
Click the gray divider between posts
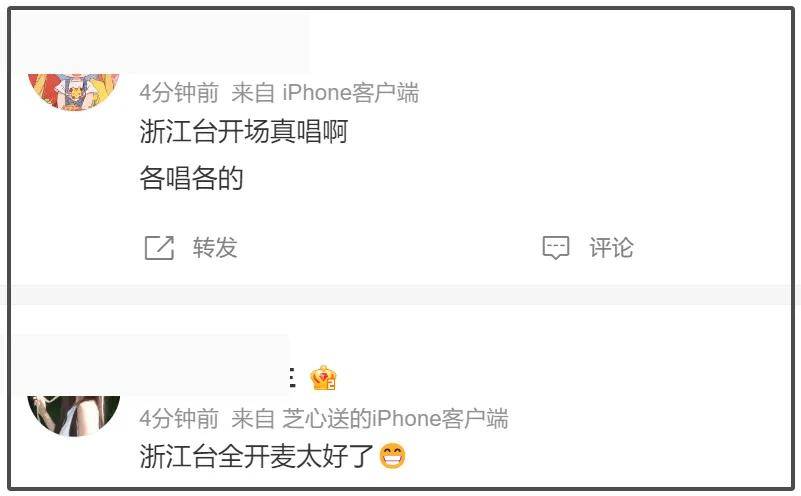[x=400, y=295]
